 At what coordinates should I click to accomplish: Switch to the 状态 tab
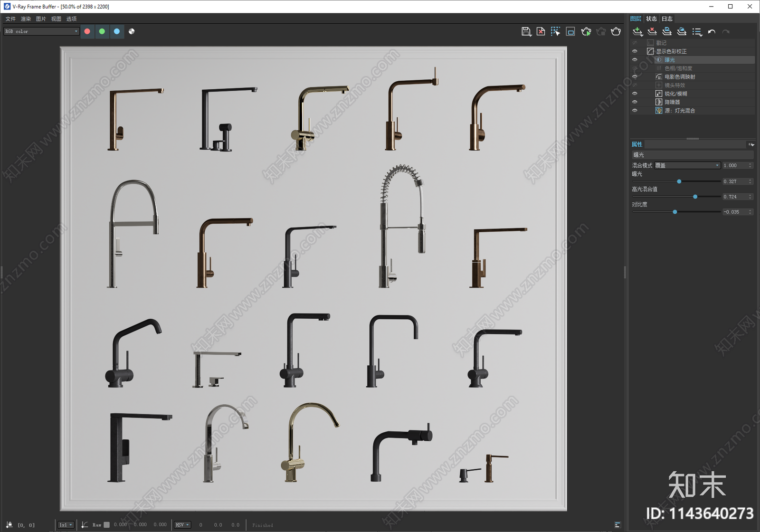pyautogui.click(x=651, y=19)
